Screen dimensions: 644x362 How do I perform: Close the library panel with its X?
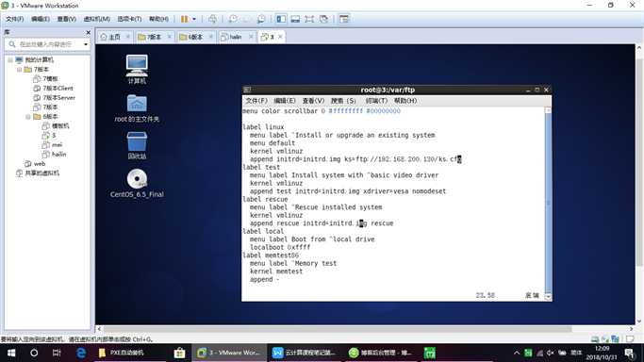pos(88,32)
